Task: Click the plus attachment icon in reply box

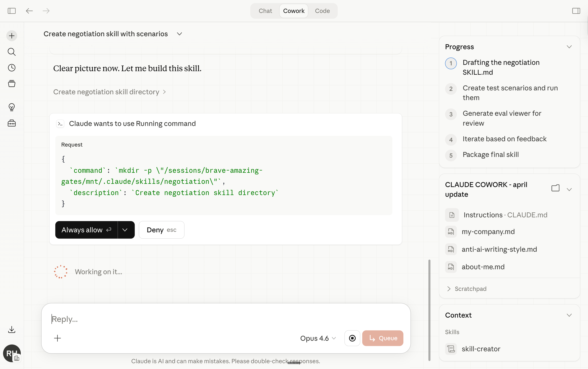Action: coord(57,338)
